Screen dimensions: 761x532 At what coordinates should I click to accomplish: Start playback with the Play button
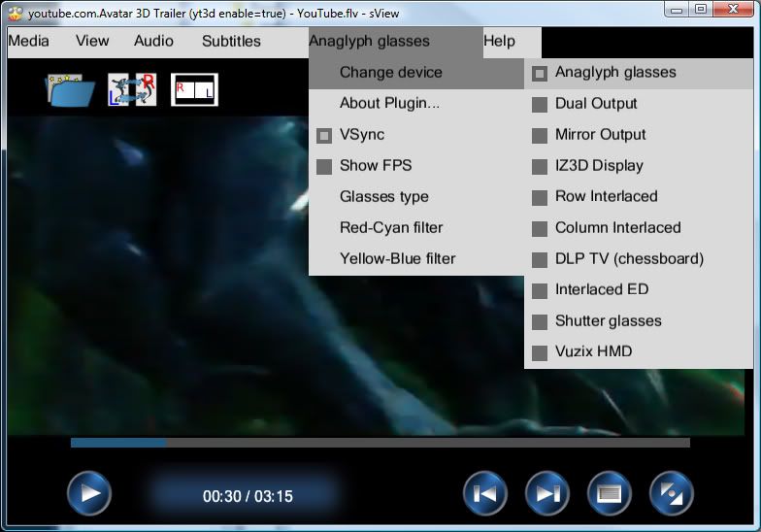[89, 493]
